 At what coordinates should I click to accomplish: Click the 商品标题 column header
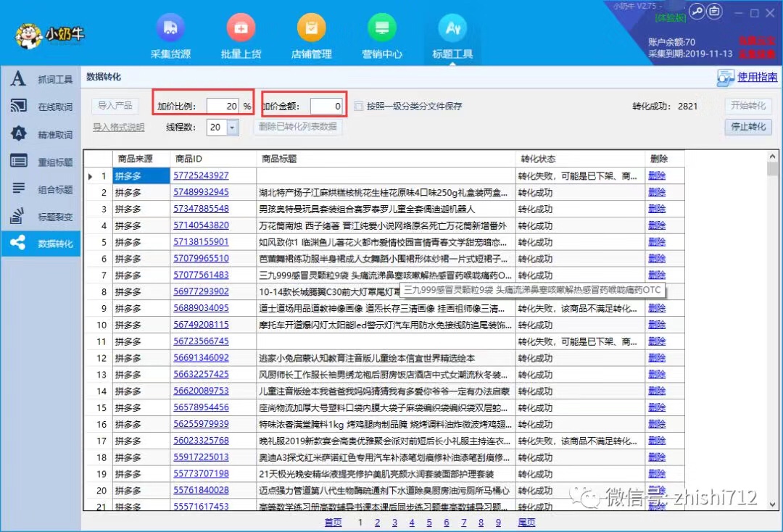[386, 159]
